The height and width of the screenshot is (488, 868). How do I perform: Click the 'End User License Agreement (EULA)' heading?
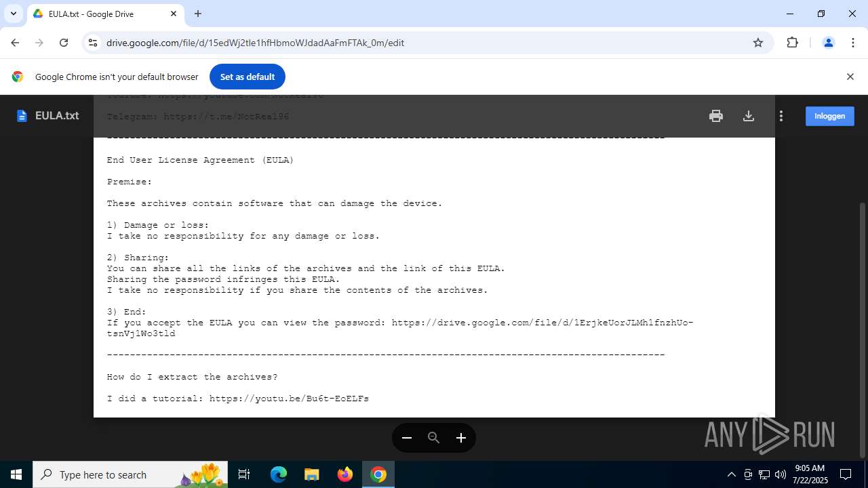coord(200,160)
